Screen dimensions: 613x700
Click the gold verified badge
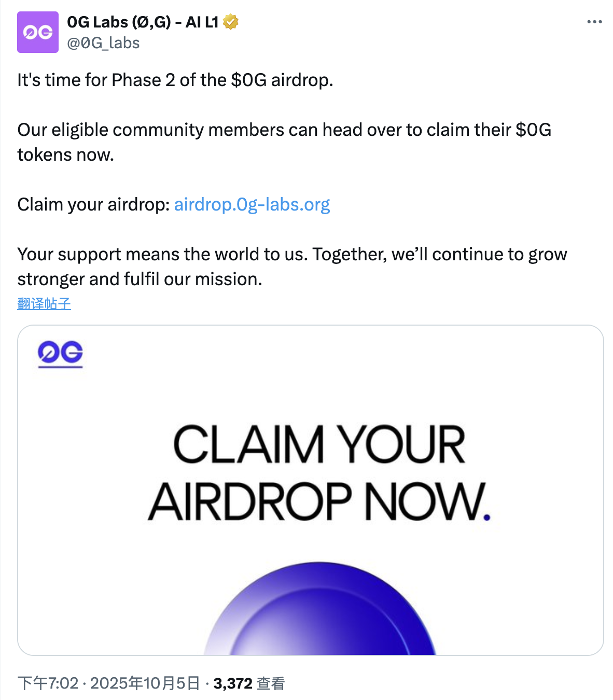[x=231, y=22]
